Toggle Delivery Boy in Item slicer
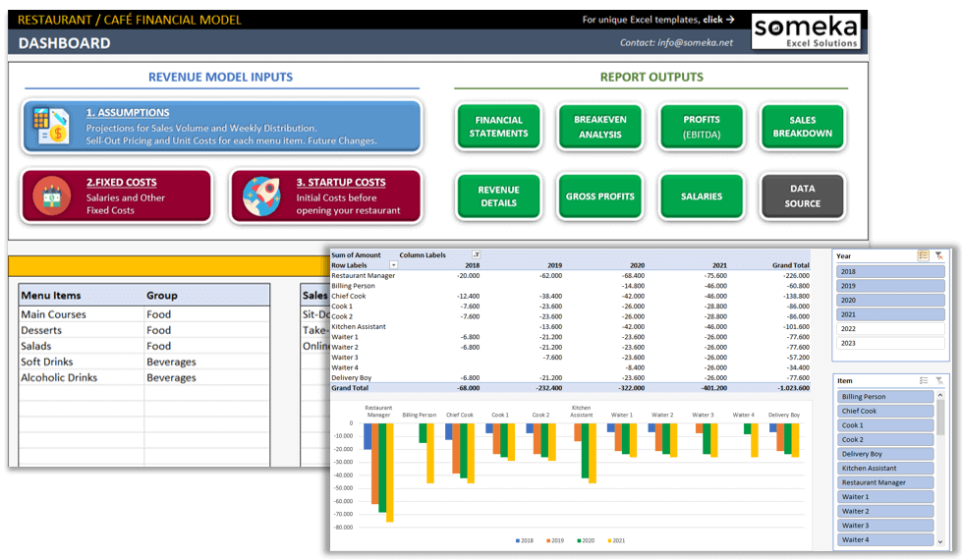 pyautogui.click(x=885, y=454)
